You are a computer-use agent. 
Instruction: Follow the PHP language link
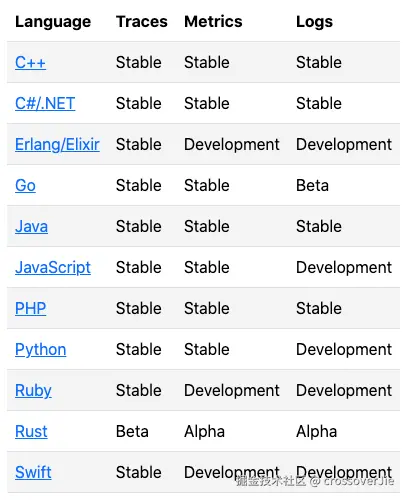point(30,308)
